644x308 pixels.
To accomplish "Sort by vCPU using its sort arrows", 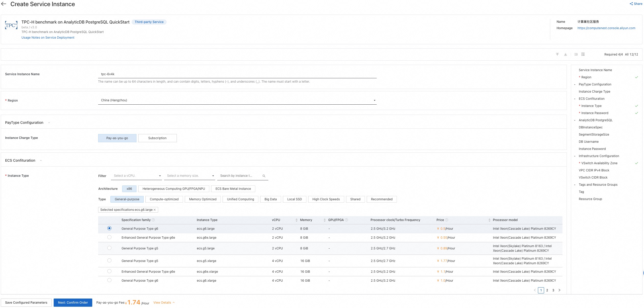I will pyautogui.click(x=296, y=220).
